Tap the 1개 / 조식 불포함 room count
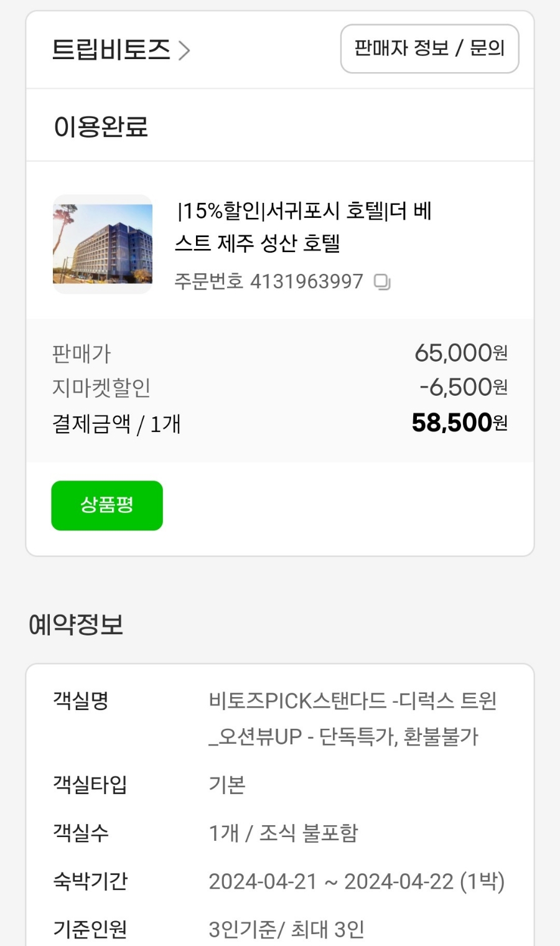 283,833
